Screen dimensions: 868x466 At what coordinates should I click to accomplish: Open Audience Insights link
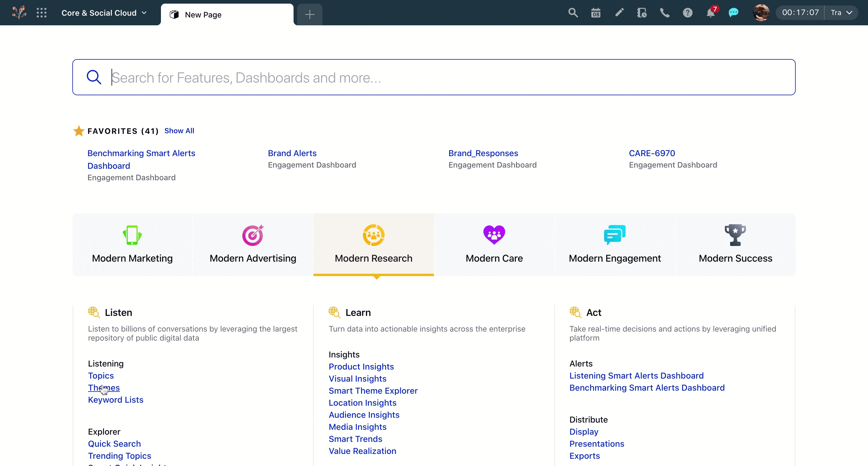click(364, 415)
